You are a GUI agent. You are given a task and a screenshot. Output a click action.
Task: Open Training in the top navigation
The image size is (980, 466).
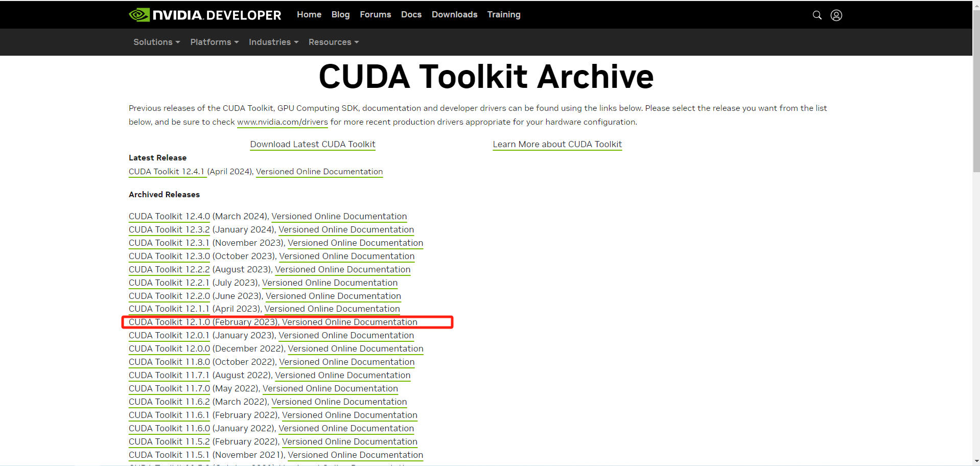(504, 15)
